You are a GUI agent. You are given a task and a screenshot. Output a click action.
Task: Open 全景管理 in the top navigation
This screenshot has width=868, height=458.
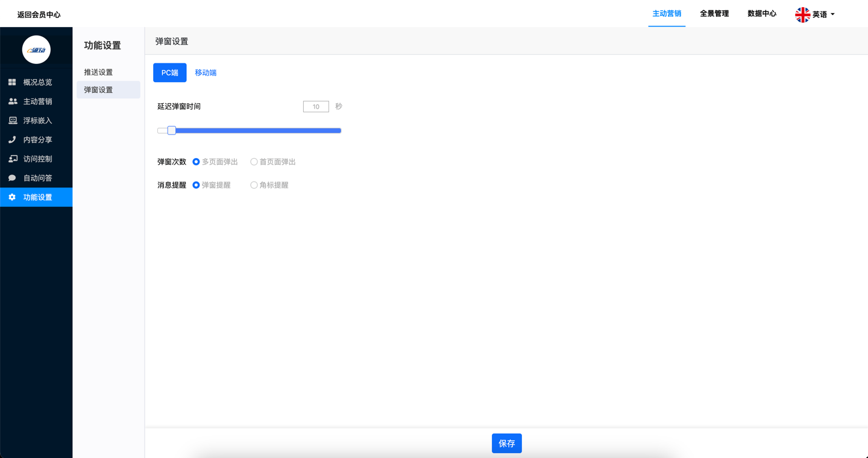[x=714, y=14]
